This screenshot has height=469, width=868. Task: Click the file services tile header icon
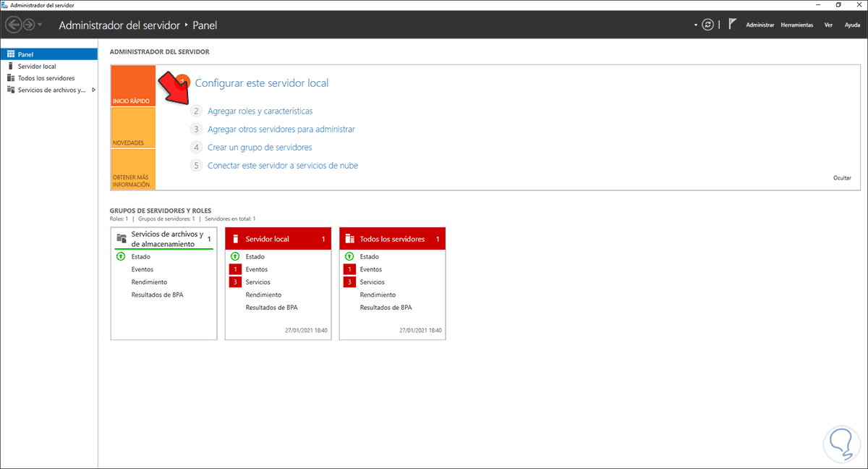pos(122,238)
